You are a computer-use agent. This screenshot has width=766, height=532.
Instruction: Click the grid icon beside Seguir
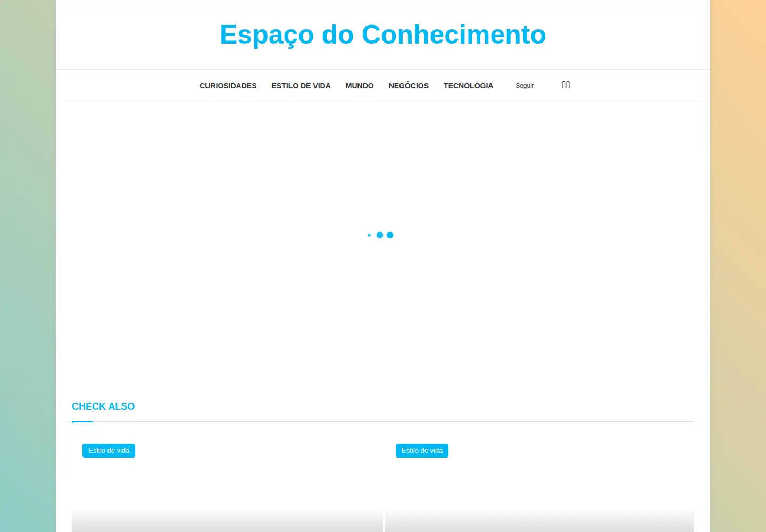pyautogui.click(x=565, y=85)
